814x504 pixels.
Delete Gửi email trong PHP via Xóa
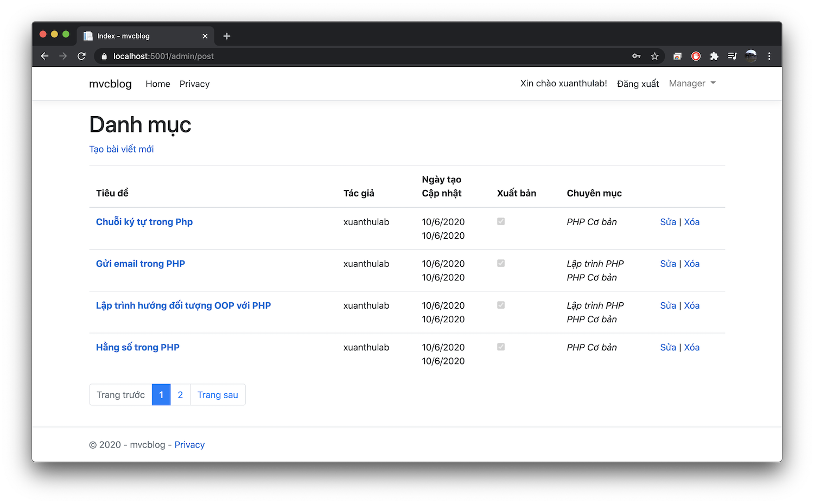pyautogui.click(x=691, y=263)
